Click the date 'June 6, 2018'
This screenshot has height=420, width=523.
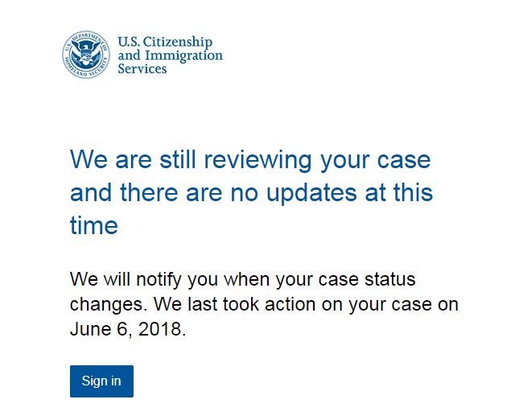tap(126, 329)
